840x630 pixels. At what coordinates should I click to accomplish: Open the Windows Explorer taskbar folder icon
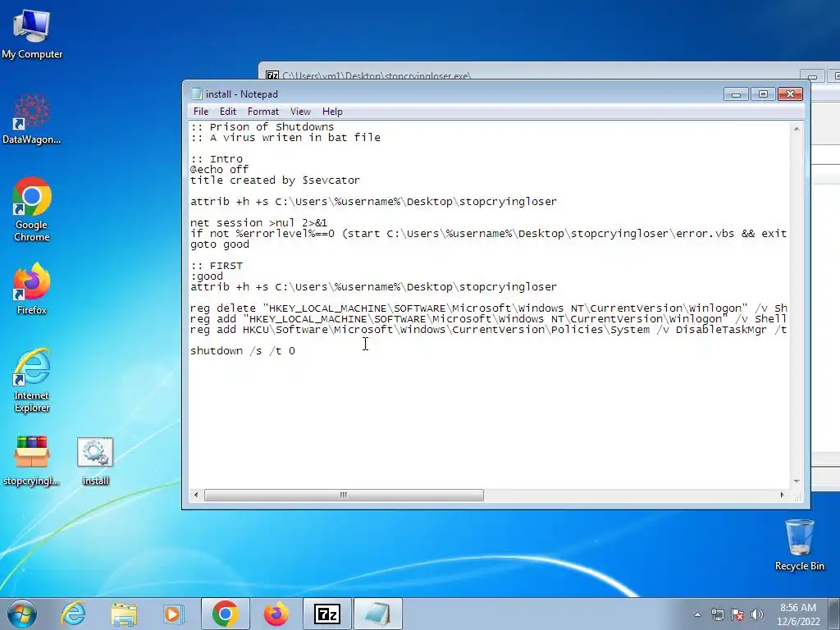(x=124, y=614)
